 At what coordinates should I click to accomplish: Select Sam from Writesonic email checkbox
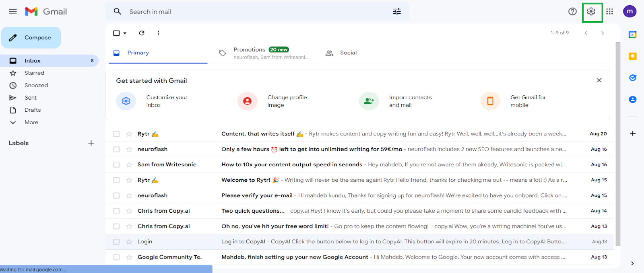[x=116, y=164]
